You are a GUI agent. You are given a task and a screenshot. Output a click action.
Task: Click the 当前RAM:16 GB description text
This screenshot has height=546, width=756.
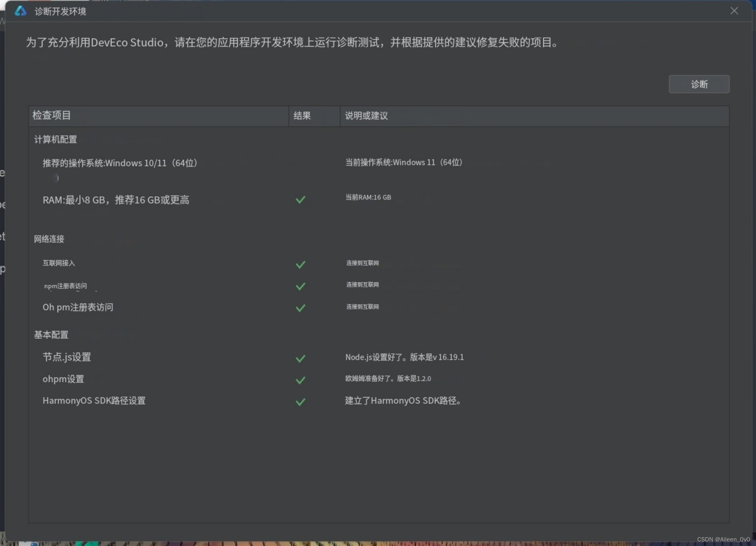click(368, 197)
